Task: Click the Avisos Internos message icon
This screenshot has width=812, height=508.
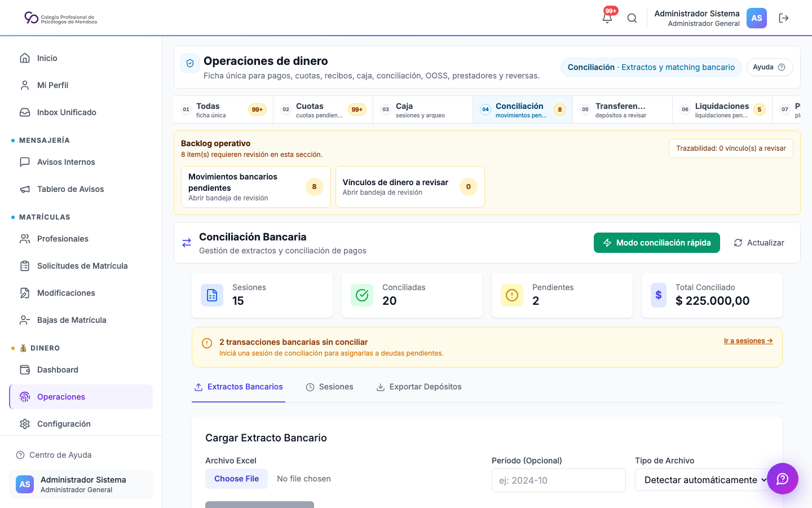Action: 25,162
